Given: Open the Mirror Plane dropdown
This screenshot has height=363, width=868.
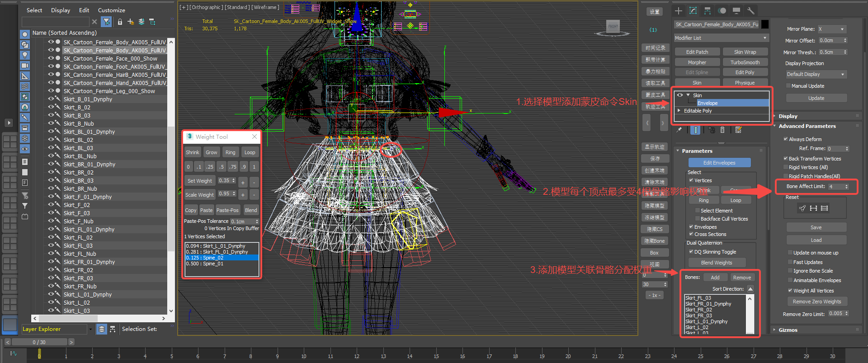Looking at the screenshot, I should tap(832, 29).
